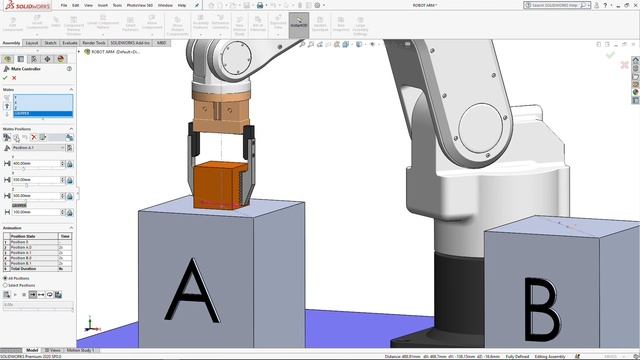Image resolution: width=640 pixels, height=360 pixels.
Task: Click the Reorder Positions icon beside Position A.1
Action: (69, 148)
